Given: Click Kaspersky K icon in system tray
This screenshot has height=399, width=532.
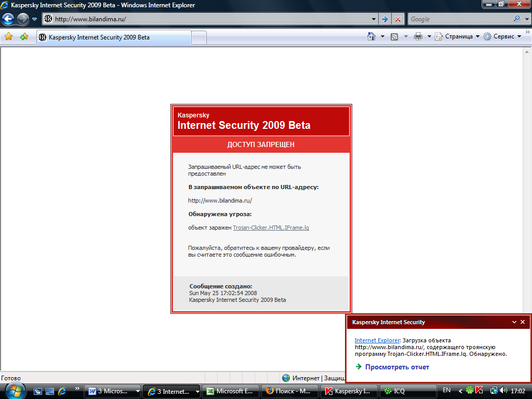Looking at the screenshot, I should [x=479, y=391].
